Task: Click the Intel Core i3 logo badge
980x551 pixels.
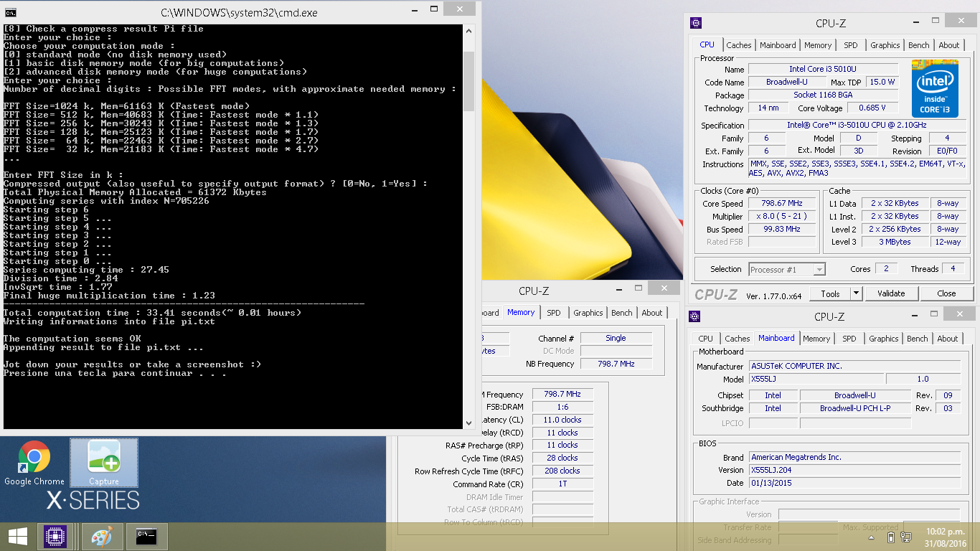Action: click(x=935, y=88)
